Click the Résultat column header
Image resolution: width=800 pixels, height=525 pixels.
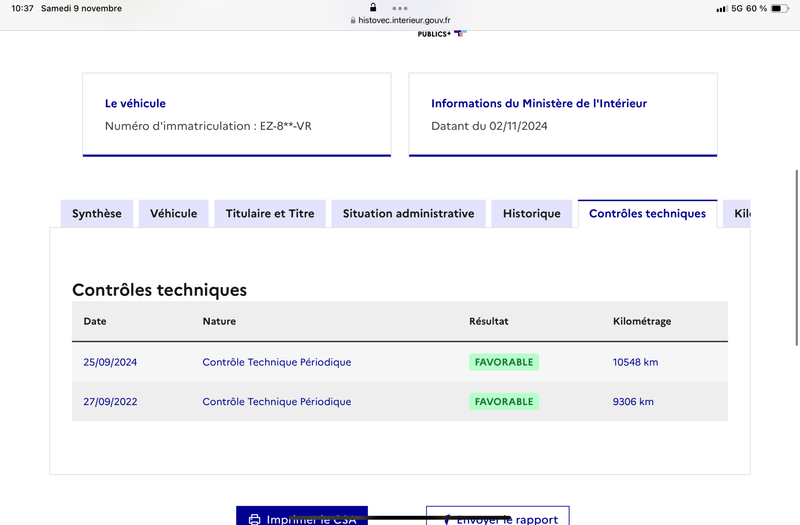click(x=489, y=321)
